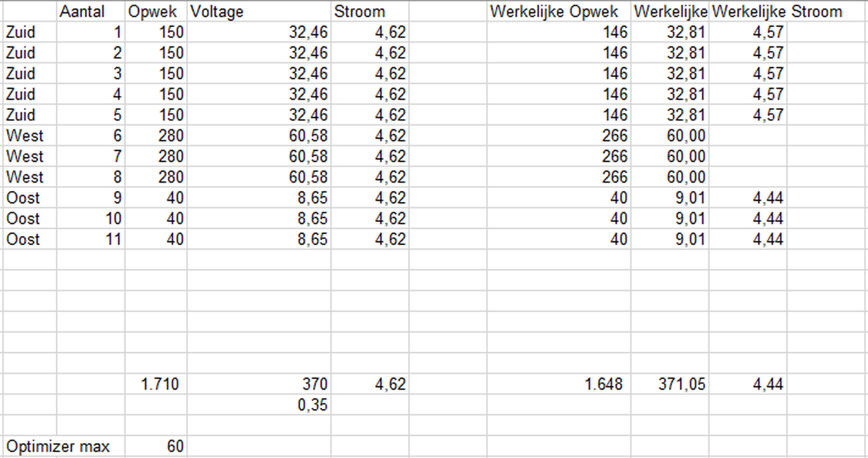868x458 pixels.
Task: Select the Aantal cell with value 11
Action: pyautogui.click(x=91, y=239)
